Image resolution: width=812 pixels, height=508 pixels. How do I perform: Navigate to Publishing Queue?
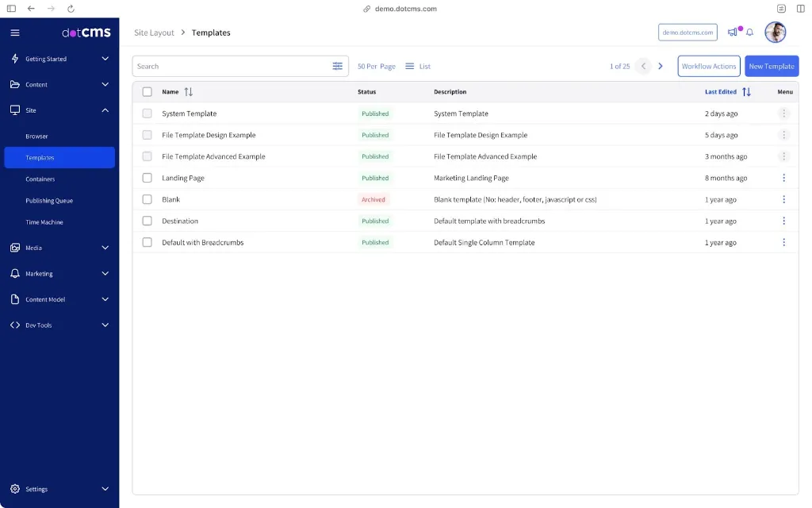click(x=49, y=201)
